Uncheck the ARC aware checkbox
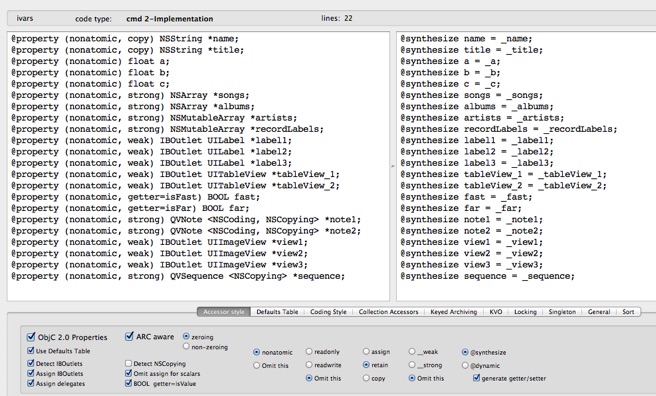 129,336
